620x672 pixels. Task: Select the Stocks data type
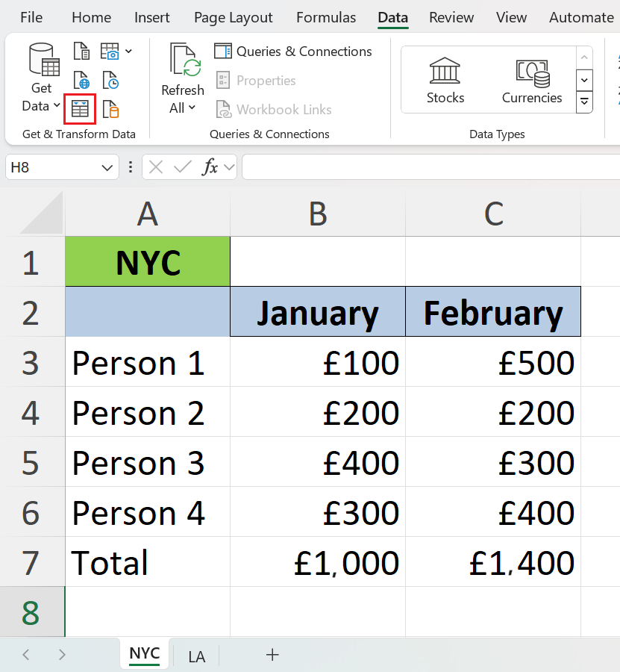445,80
